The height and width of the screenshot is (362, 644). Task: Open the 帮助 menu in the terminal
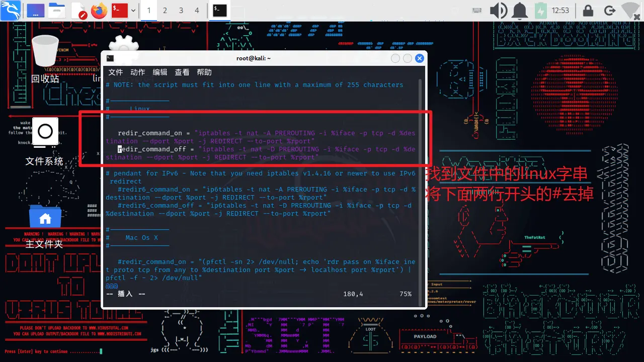[204, 72]
